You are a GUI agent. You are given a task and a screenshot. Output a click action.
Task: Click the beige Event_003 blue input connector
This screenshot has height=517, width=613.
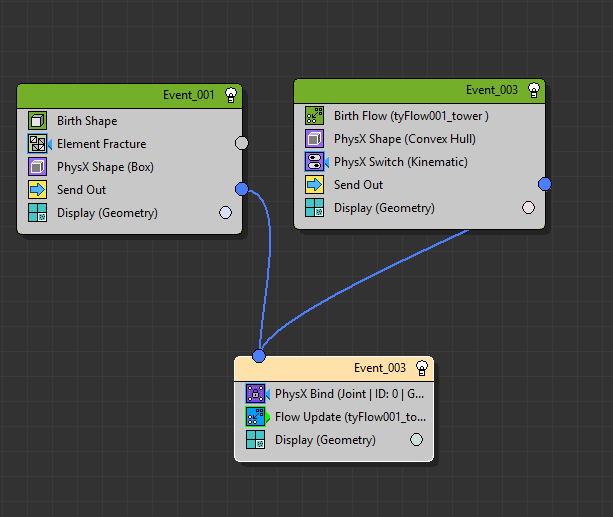point(259,356)
